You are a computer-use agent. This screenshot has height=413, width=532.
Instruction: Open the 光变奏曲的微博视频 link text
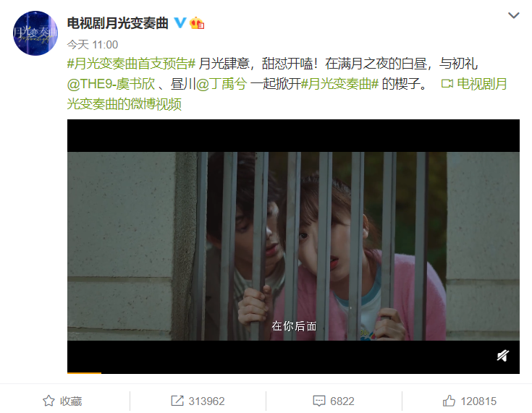(x=124, y=104)
